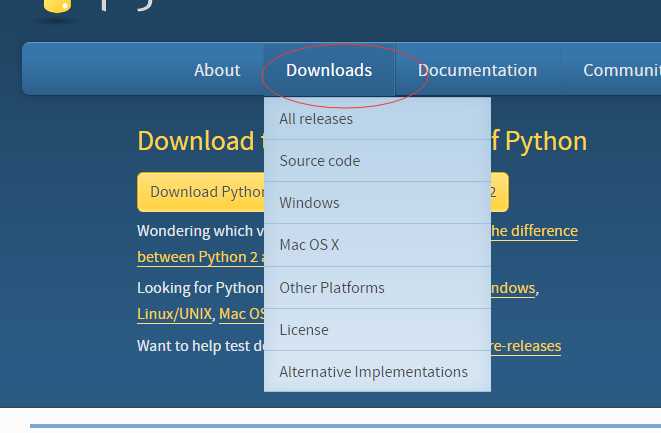Click the Python logo icon
Screen dimensions: 661x433
57,8
